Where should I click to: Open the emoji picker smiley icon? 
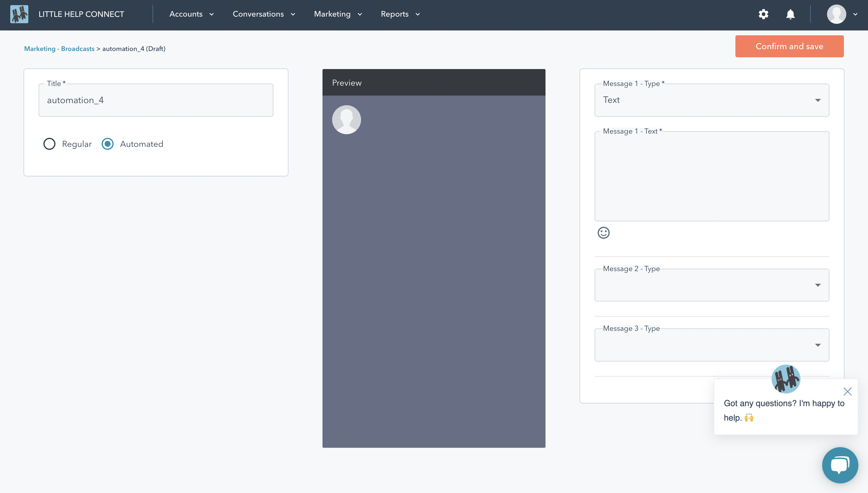603,232
